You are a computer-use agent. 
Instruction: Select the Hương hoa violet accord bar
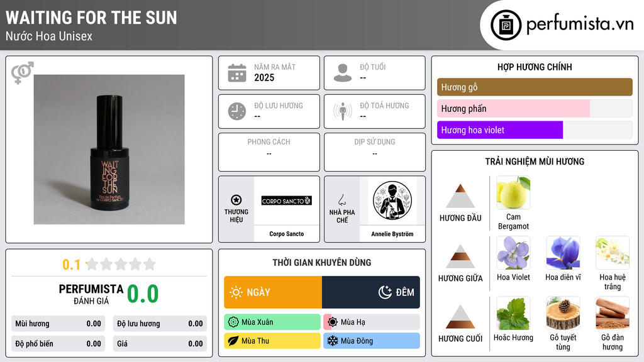pos(535,130)
